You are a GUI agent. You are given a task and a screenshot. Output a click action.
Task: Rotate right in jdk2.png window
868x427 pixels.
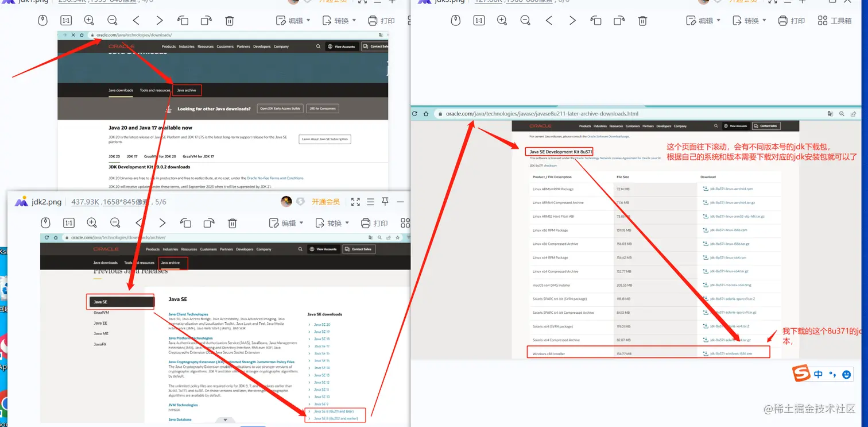pyautogui.click(x=209, y=223)
